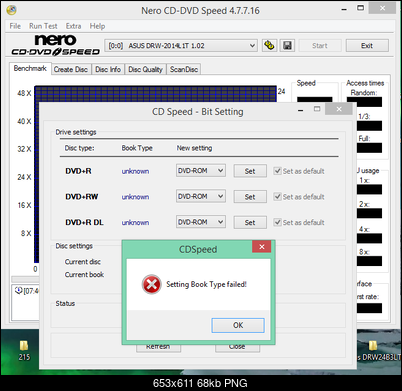Click Set button for DVD+R DL
Viewport: 402px width, 391px height.
point(250,222)
